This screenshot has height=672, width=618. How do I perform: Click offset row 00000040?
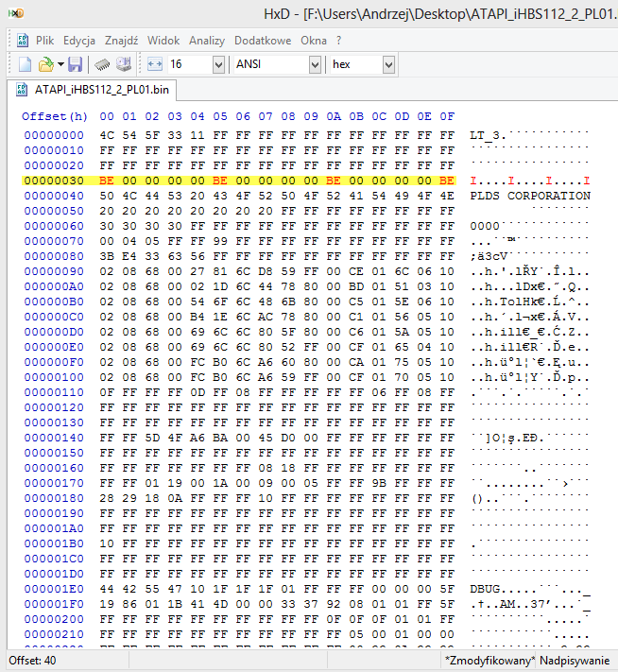click(x=54, y=196)
